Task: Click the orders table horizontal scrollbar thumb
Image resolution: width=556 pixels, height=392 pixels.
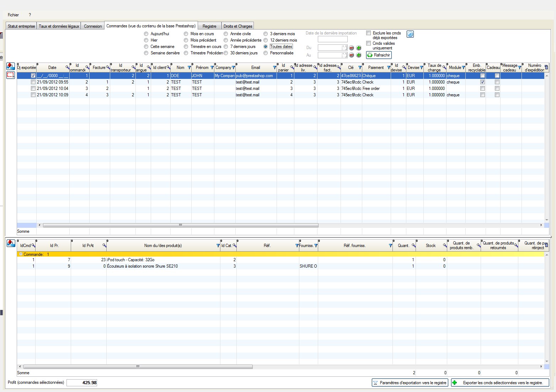Action: tap(180, 225)
